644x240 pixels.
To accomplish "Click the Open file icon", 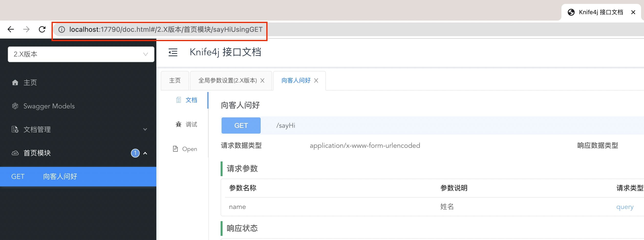I will (175, 149).
